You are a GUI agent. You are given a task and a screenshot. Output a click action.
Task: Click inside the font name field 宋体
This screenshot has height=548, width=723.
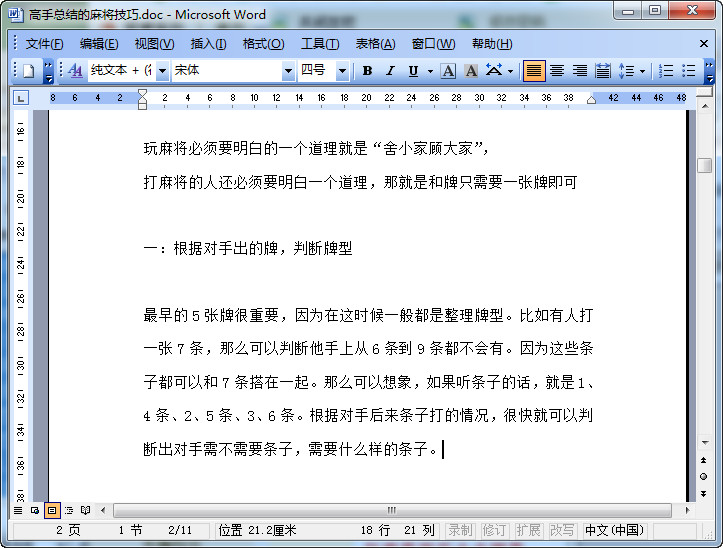point(227,71)
